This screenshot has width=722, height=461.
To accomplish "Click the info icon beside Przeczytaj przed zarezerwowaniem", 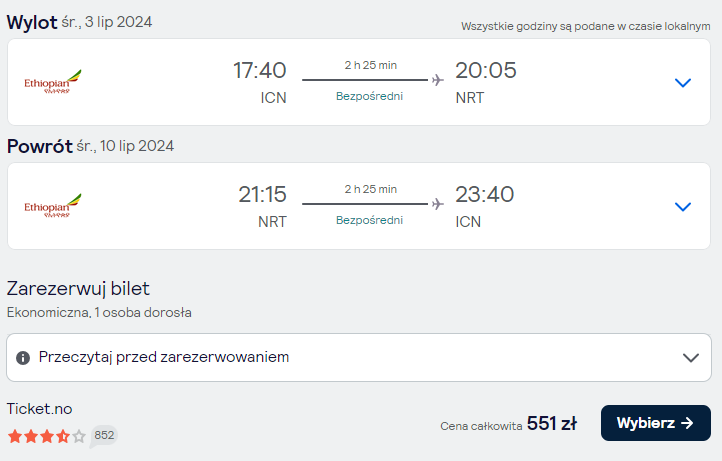I will click(x=23, y=358).
